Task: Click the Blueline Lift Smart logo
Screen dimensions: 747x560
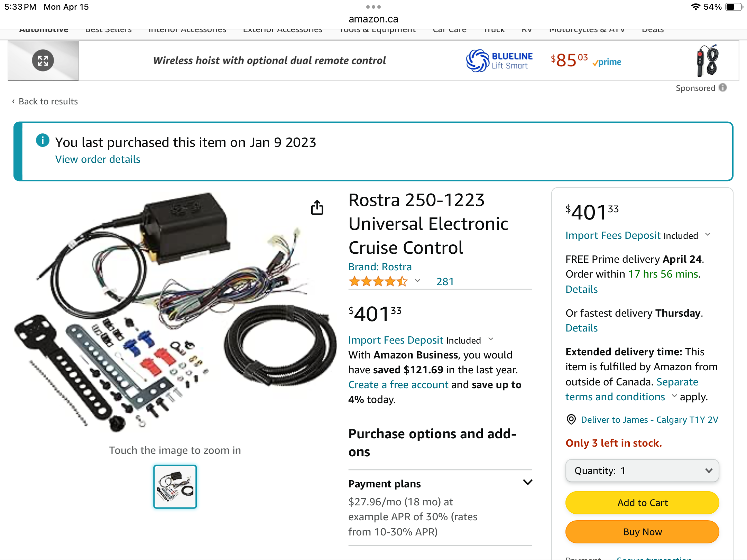Action: coord(499,60)
